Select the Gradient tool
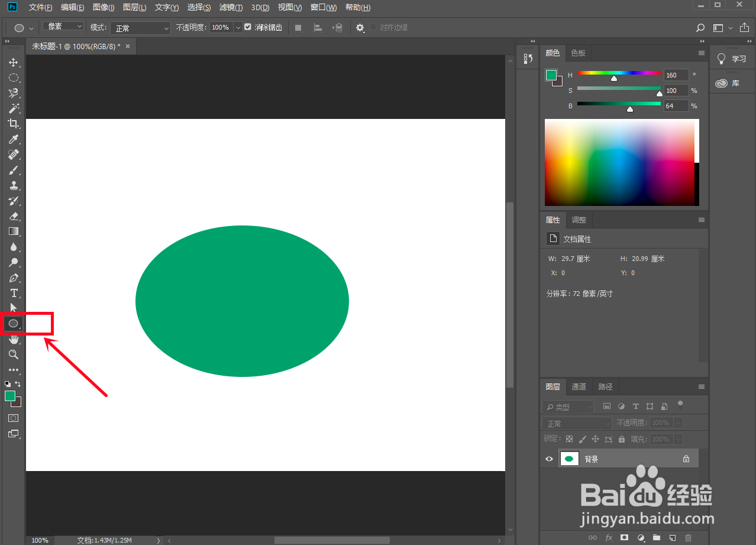This screenshot has height=545, width=756. [x=13, y=231]
